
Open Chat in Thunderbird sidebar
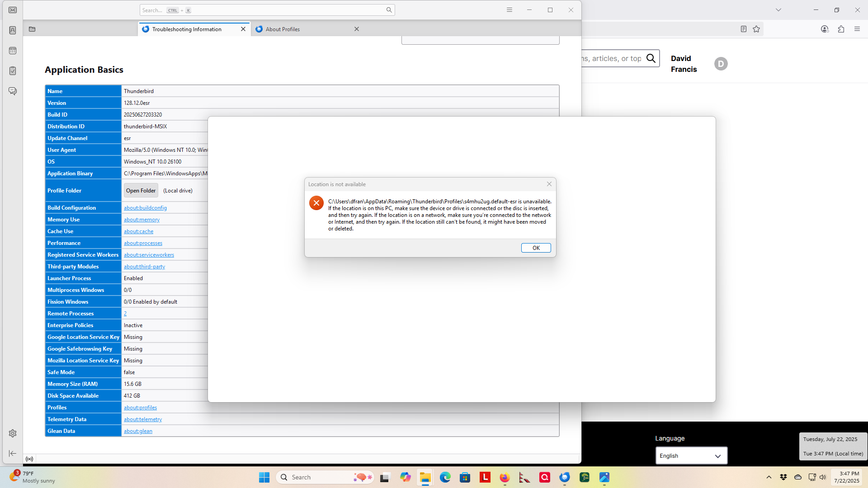tap(13, 91)
